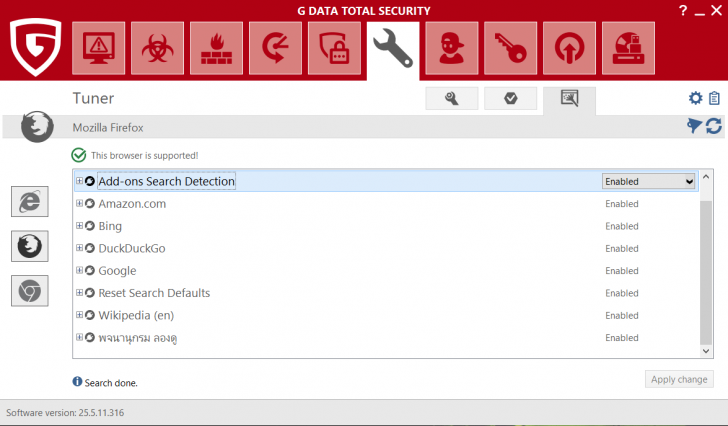Click Enabled status for Wikipedia (en)
The height and width of the screenshot is (426, 728).
click(x=622, y=315)
